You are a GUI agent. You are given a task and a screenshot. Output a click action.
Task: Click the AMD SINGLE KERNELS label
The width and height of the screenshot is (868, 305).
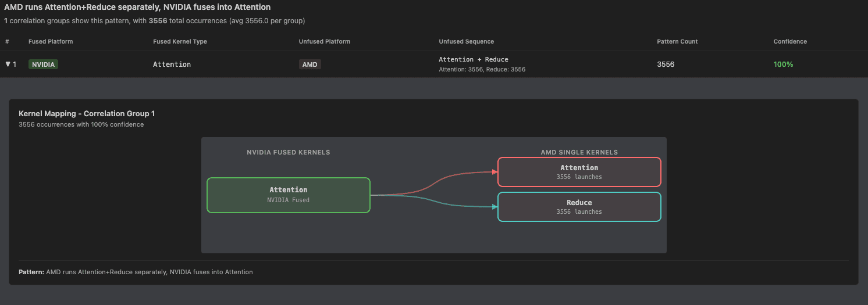(x=579, y=152)
